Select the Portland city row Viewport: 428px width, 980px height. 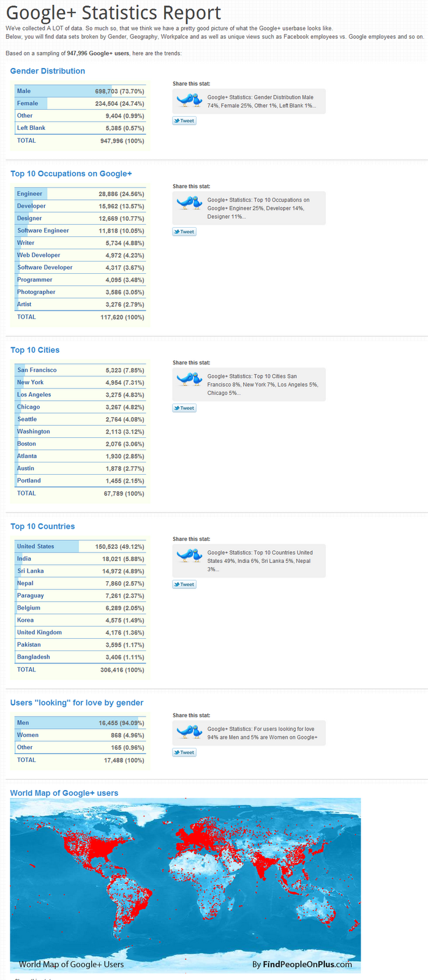(x=80, y=481)
